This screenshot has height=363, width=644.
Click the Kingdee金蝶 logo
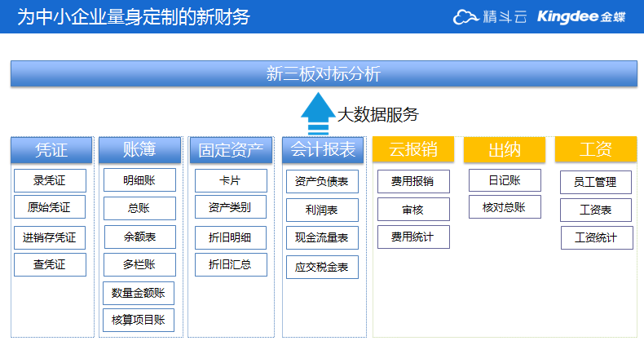pos(581,17)
